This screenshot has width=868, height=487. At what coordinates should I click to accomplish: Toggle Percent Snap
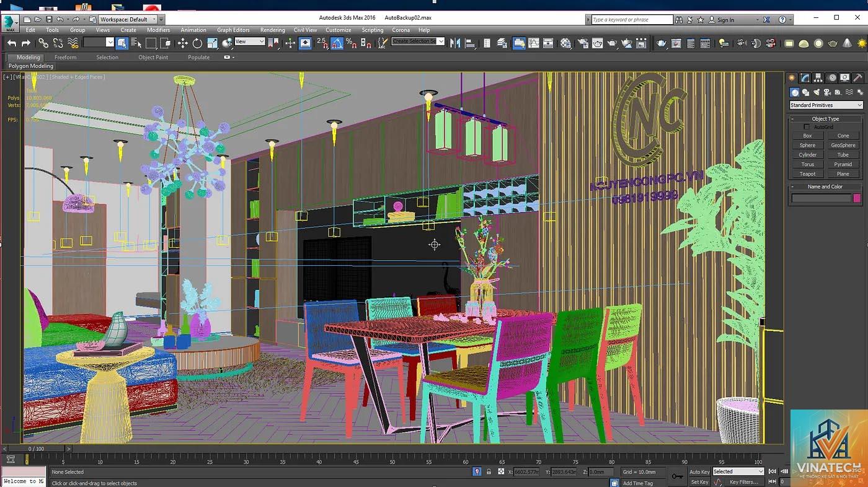tap(352, 43)
